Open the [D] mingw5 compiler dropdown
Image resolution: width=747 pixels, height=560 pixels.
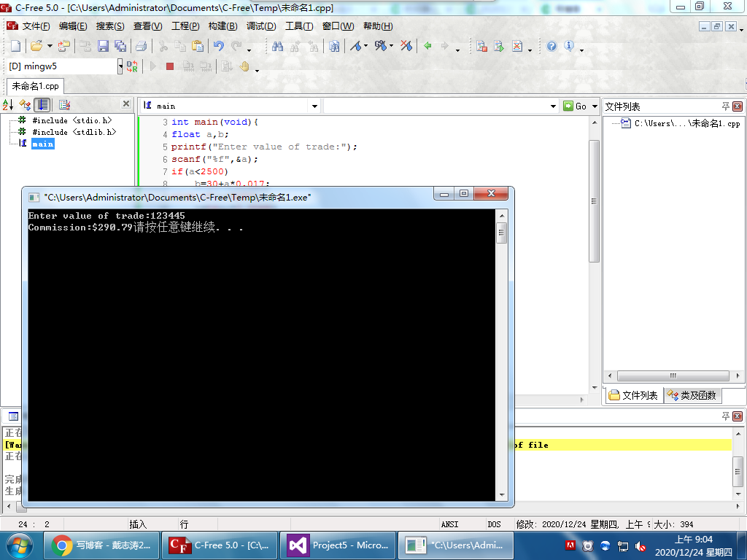point(120,66)
